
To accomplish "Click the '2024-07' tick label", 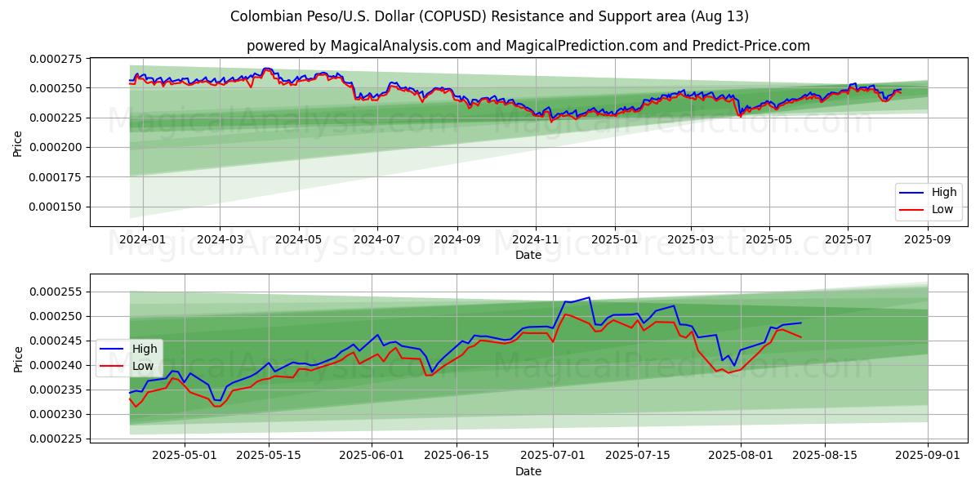I will pos(376,239).
